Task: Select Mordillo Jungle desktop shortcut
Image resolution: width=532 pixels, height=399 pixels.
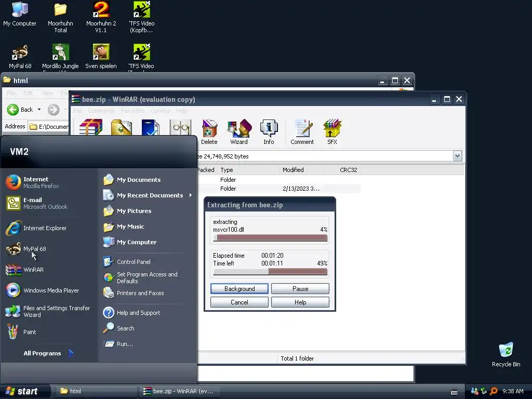Action: click(x=60, y=56)
